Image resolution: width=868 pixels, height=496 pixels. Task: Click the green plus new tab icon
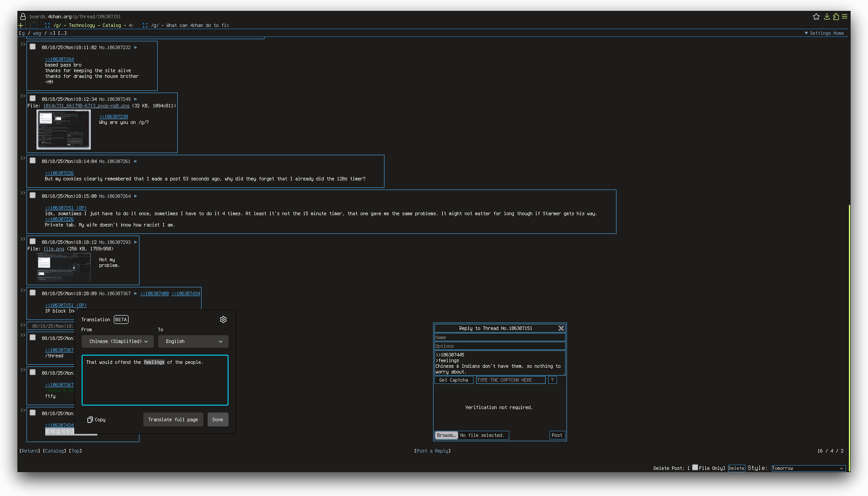[21, 25]
